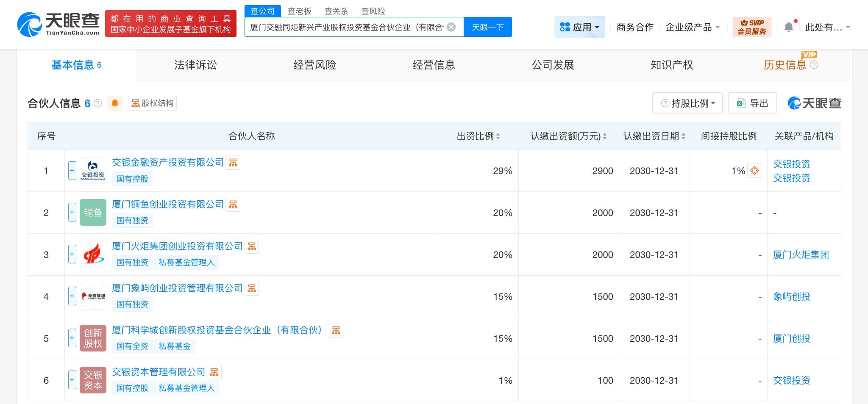Open the 持股比例 dropdown
Screen dimensions: 868x404
coord(687,103)
